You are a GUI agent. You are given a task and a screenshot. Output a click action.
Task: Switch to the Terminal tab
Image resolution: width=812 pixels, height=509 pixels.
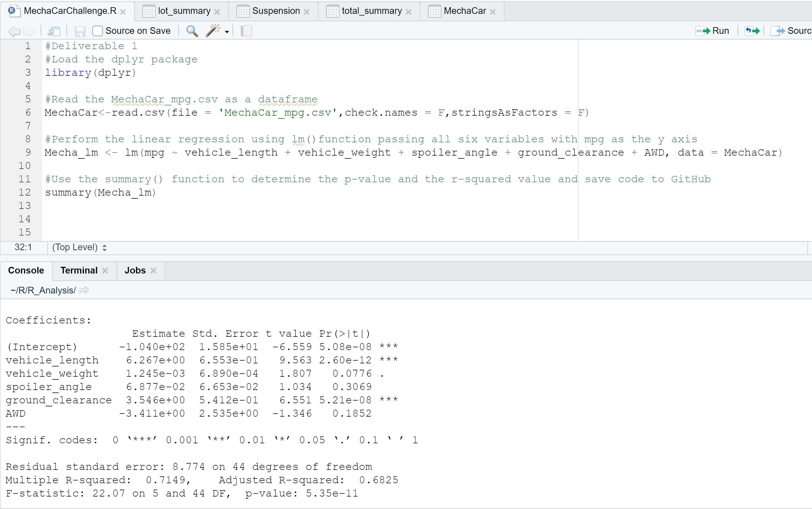click(x=79, y=271)
